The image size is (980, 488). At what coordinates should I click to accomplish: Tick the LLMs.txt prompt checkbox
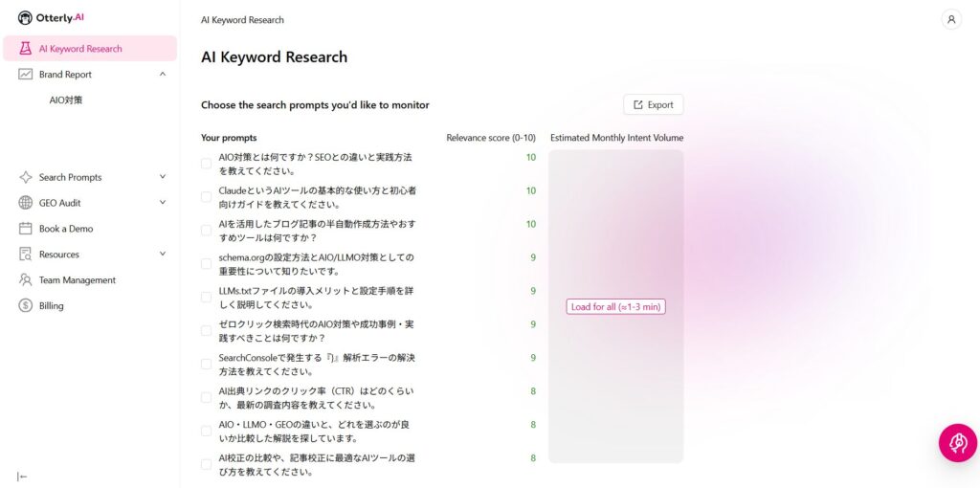[206, 298]
